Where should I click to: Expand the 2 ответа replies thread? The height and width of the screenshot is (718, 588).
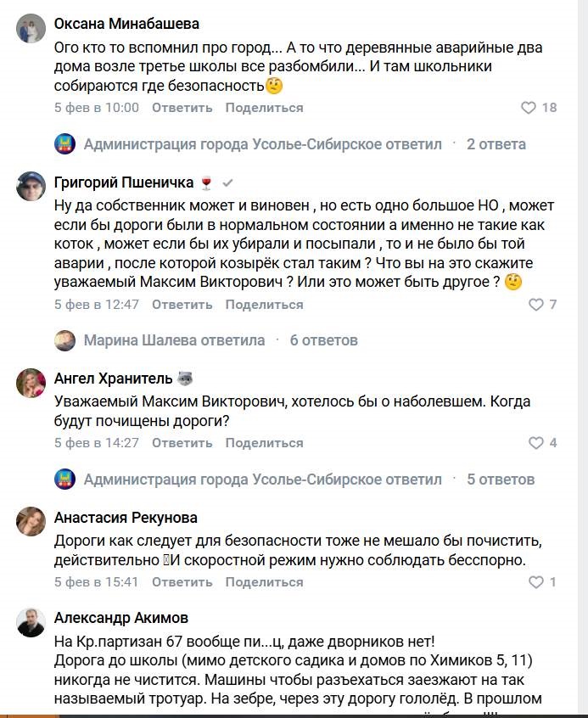496,144
